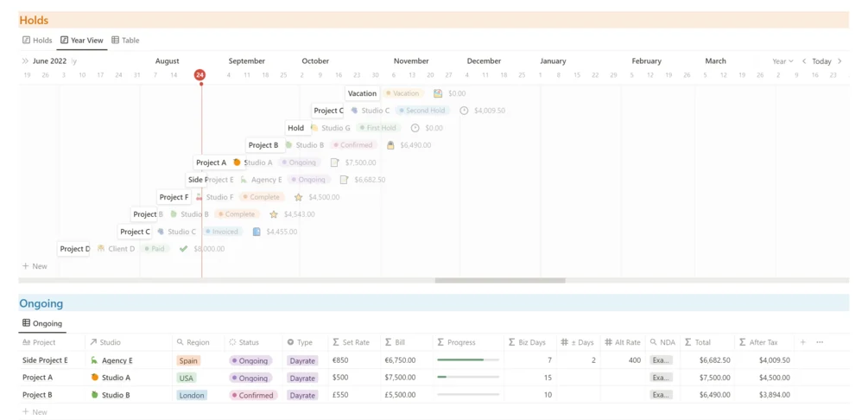The image size is (868, 420).
Task: Click the lock icon beside $6,490.00
Action: pos(390,145)
